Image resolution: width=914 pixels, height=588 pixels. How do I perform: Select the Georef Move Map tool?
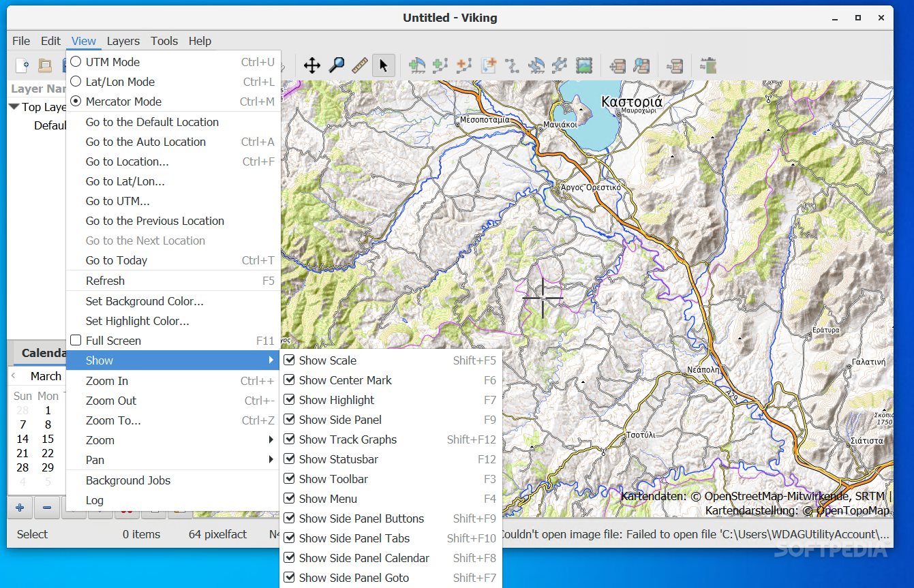618,65
